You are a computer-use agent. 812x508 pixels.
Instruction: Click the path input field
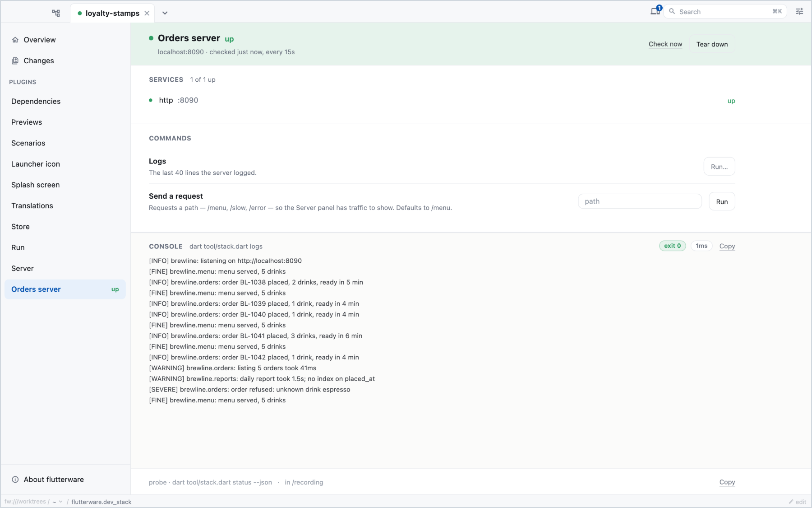pos(640,201)
